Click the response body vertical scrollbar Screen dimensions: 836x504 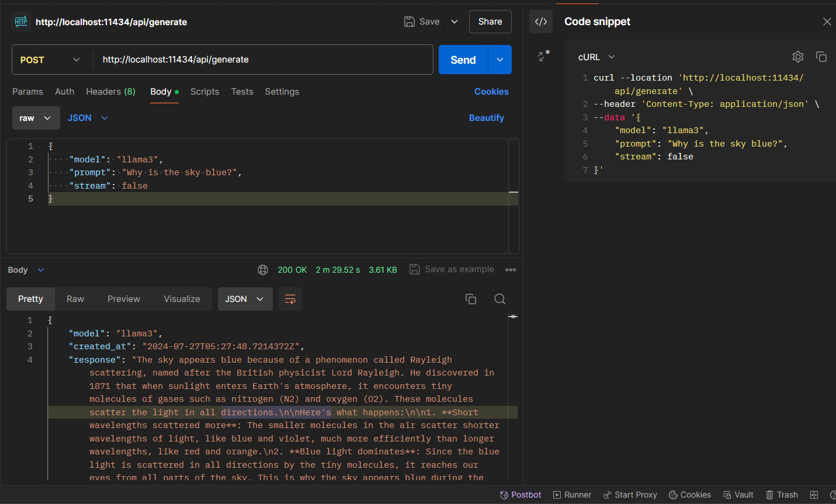513,397
